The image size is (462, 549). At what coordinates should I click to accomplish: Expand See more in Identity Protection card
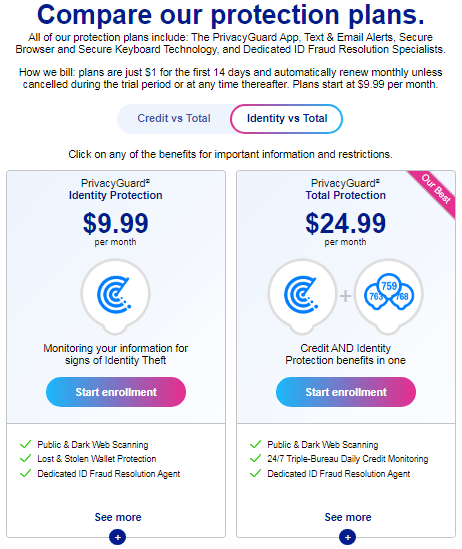118,517
